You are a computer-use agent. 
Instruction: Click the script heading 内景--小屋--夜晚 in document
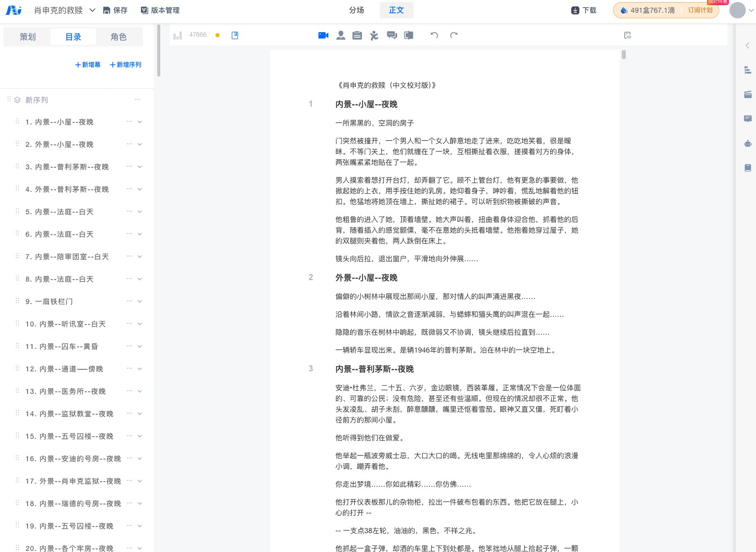click(x=366, y=104)
